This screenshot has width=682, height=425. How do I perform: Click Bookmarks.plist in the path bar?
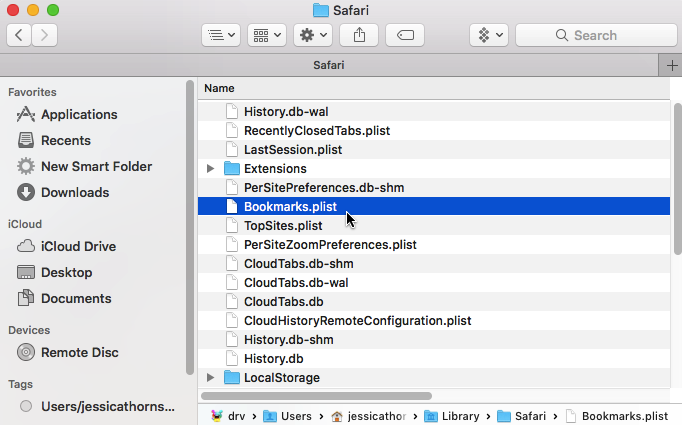[x=616, y=416]
